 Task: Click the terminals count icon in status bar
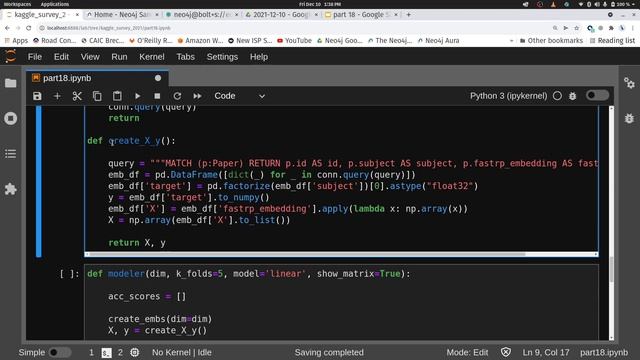106,353
